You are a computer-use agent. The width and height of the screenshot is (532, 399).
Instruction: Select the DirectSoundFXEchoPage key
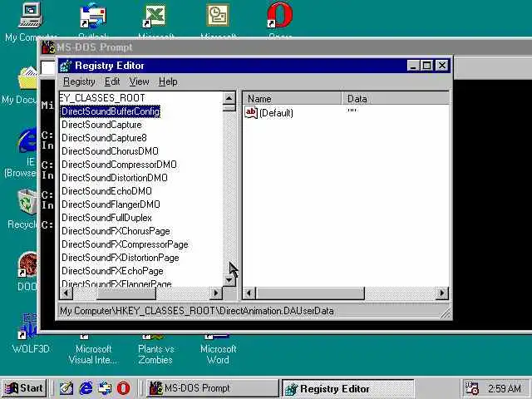(112, 271)
